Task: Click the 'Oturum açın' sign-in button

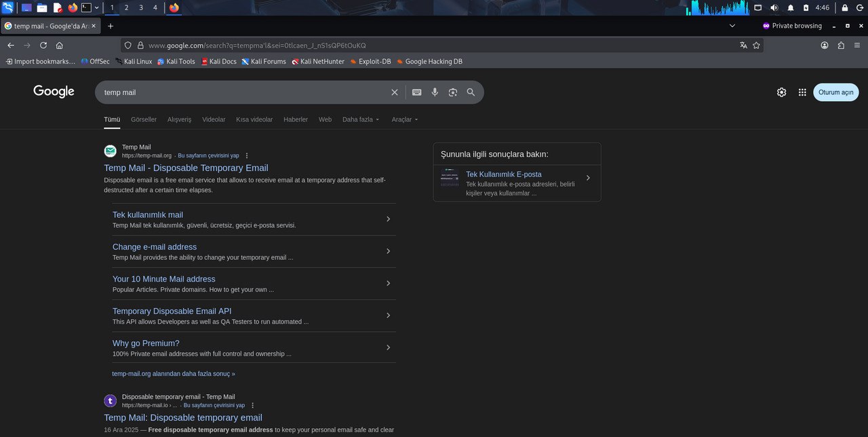Action: (835, 92)
